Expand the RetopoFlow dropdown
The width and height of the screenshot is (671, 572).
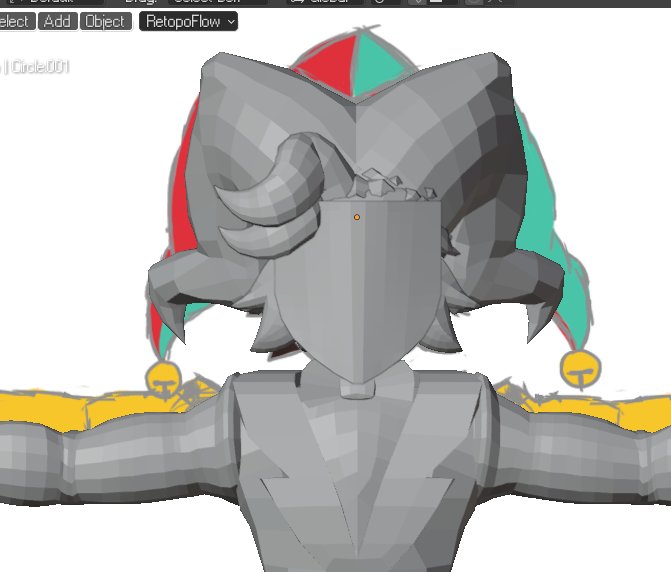[189, 21]
